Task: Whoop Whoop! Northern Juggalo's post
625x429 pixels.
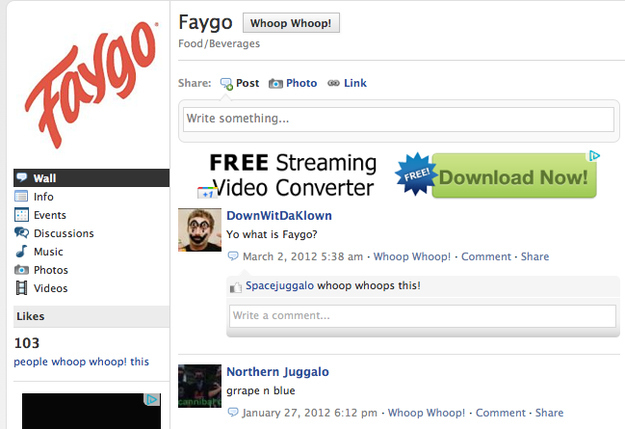Action: click(x=426, y=413)
